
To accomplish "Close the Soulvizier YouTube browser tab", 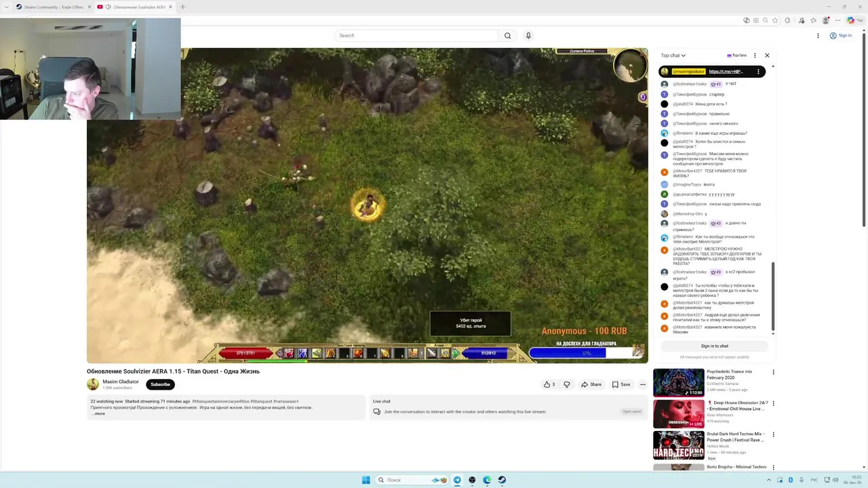I will pyautogui.click(x=170, y=7).
